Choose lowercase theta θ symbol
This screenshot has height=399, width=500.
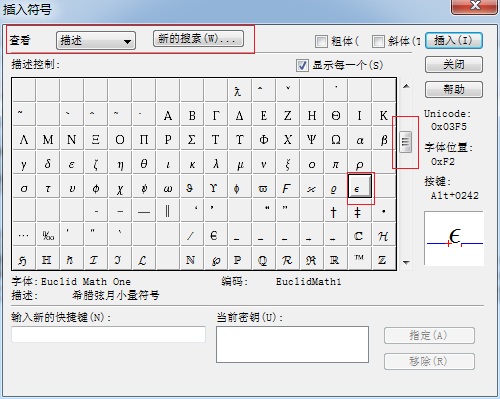pos(144,164)
